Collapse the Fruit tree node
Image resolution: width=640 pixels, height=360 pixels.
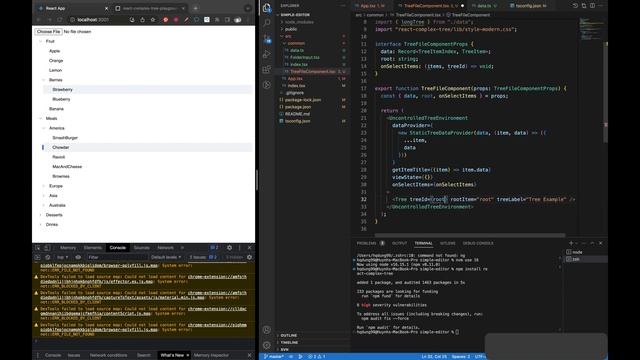tap(40, 41)
